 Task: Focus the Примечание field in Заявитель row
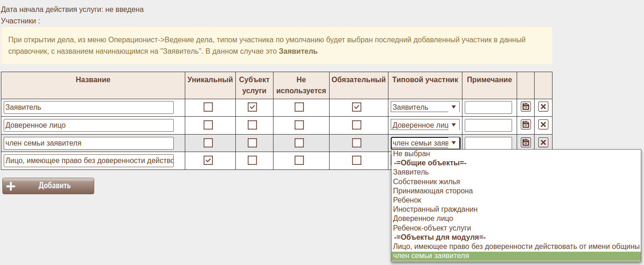coord(488,107)
